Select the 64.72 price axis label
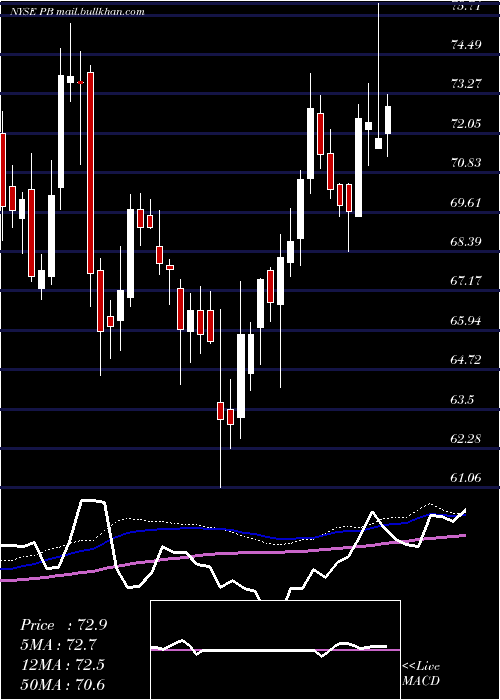Image resolution: width=500 pixels, height=700 pixels. click(466, 360)
